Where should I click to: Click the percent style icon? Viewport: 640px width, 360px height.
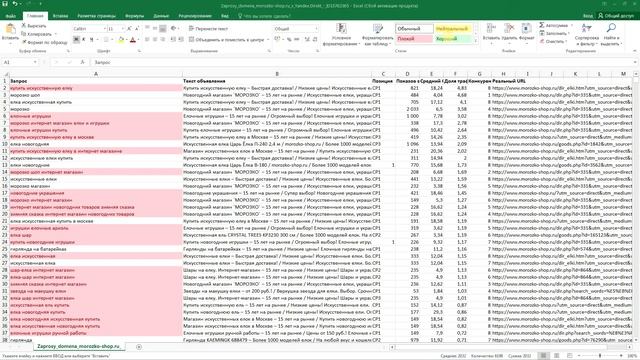tap(289, 40)
